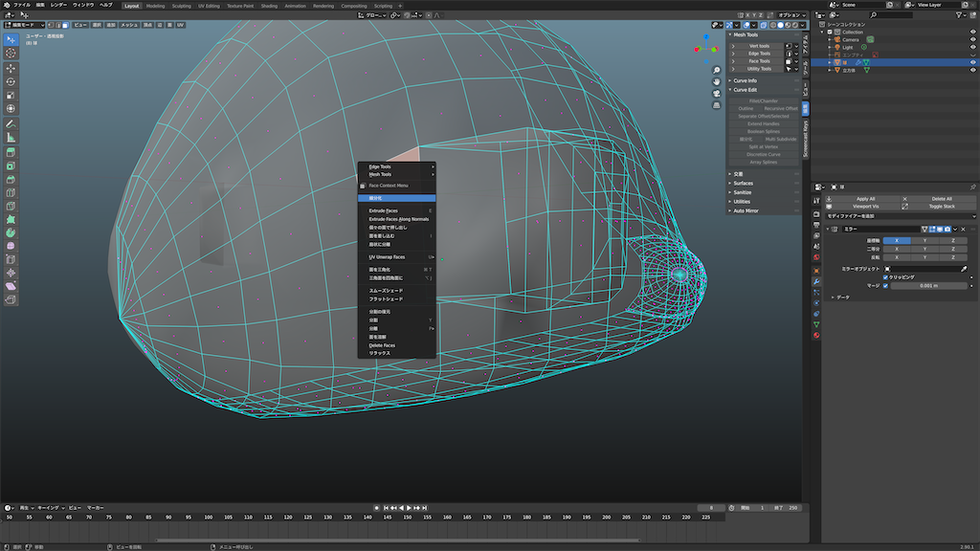The height and width of the screenshot is (551, 980).
Task: Click the pan view hand icon
Action: [716, 82]
